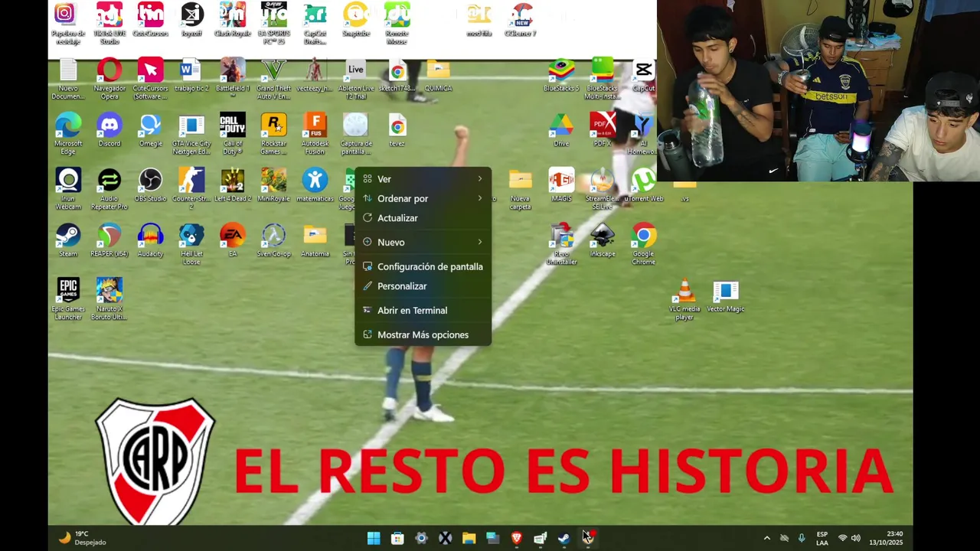The width and height of the screenshot is (980, 551).
Task: Open Microsoft Store from the taskbar
Action: pos(397,538)
